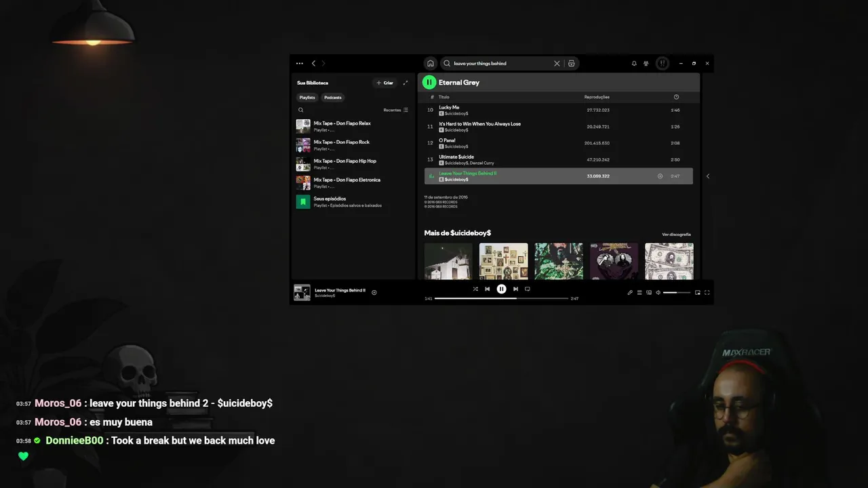Expand the right side panel chevron
This screenshot has width=868, height=488.
(x=708, y=176)
